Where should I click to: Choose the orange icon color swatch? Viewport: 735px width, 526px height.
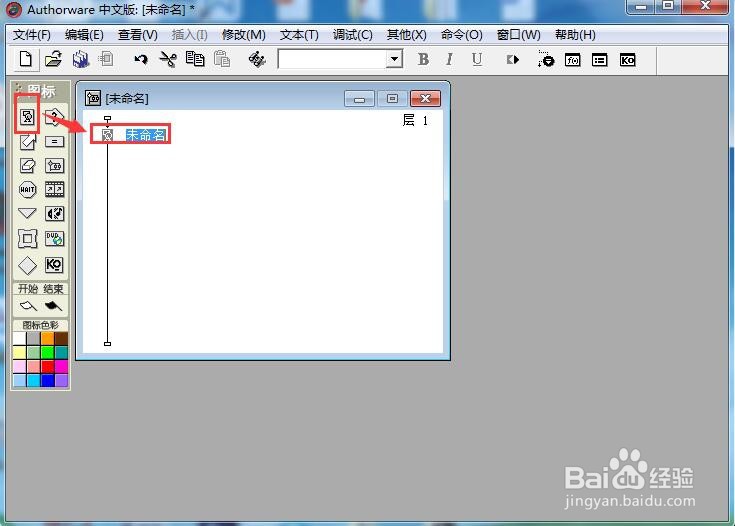47,338
